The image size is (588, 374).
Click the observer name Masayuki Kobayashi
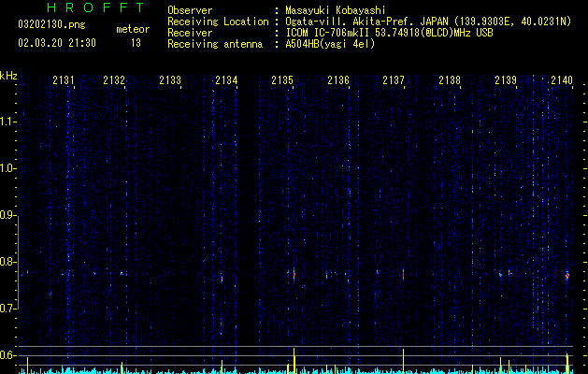pyautogui.click(x=336, y=10)
